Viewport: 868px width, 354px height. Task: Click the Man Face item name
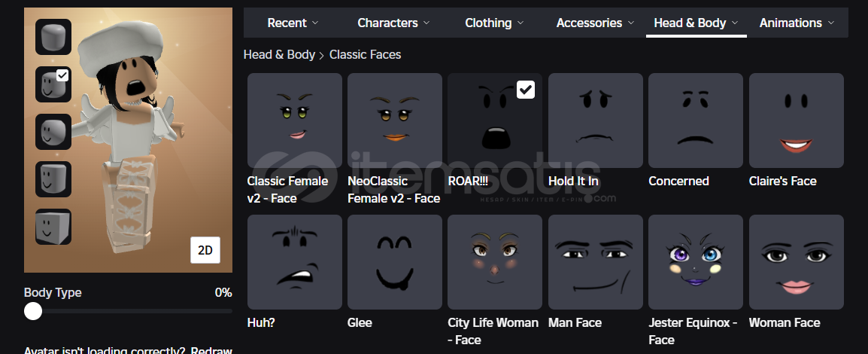(575, 322)
